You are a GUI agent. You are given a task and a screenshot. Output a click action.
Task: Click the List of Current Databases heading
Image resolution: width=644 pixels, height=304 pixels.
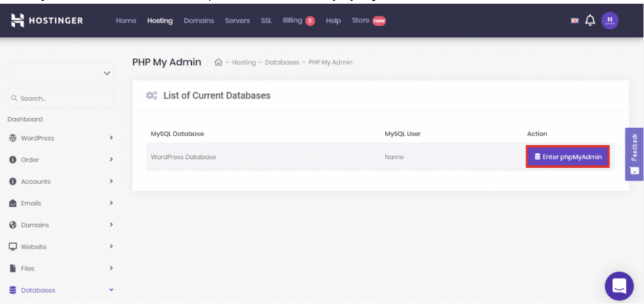(x=217, y=95)
